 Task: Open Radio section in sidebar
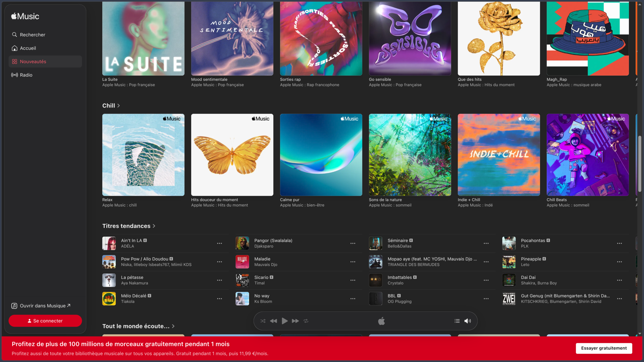[x=45, y=75]
